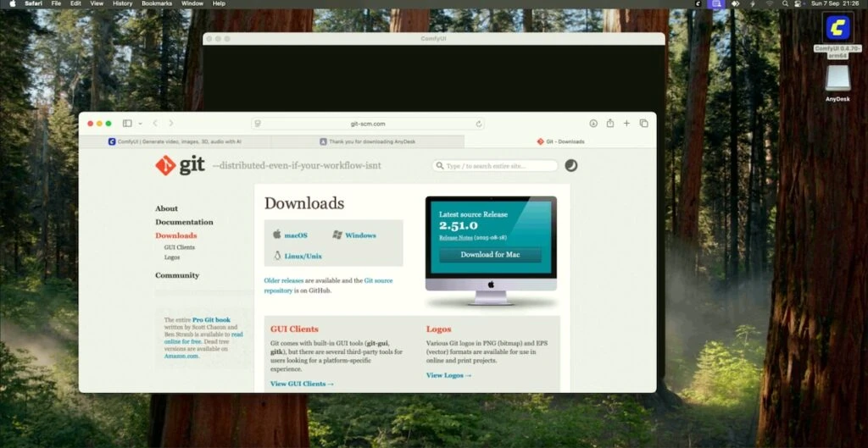868x448 pixels.
Task: Open the Apple menu
Action: click(x=12, y=3)
